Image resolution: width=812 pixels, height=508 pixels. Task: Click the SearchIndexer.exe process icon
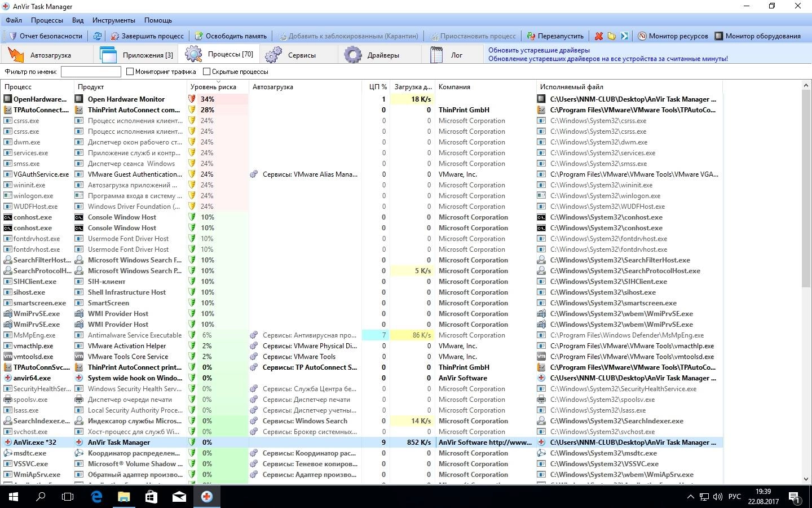pos(8,421)
